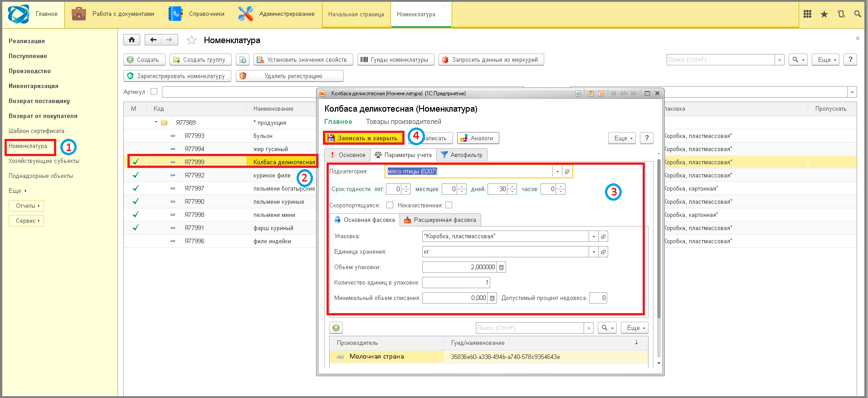
Task: Click the save link icon in dialog title bar
Action: pos(578,93)
